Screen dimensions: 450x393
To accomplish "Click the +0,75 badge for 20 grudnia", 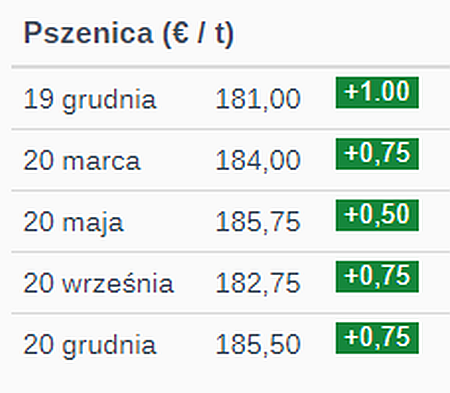I will 377,338.
